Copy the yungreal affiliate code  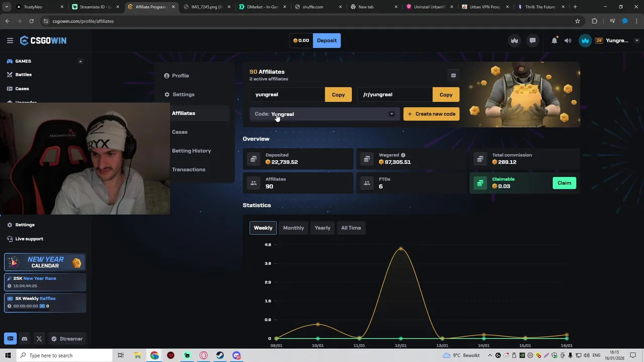[338, 95]
